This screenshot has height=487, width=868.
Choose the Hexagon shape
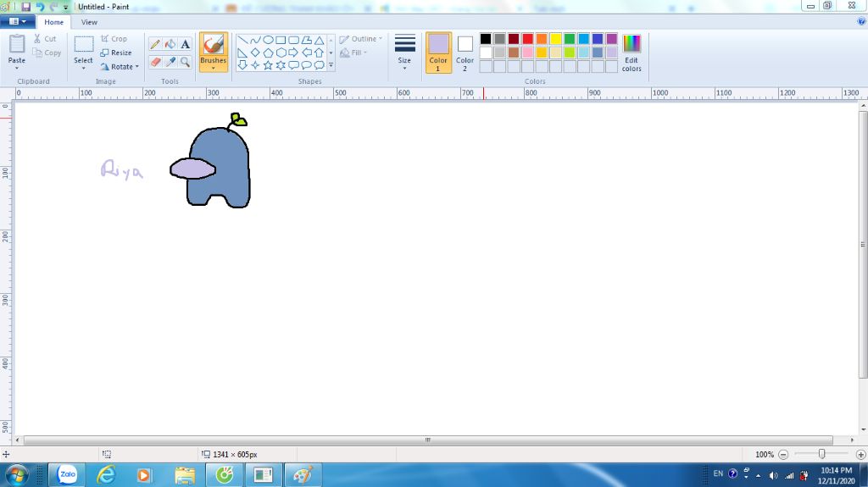pyautogui.click(x=281, y=53)
